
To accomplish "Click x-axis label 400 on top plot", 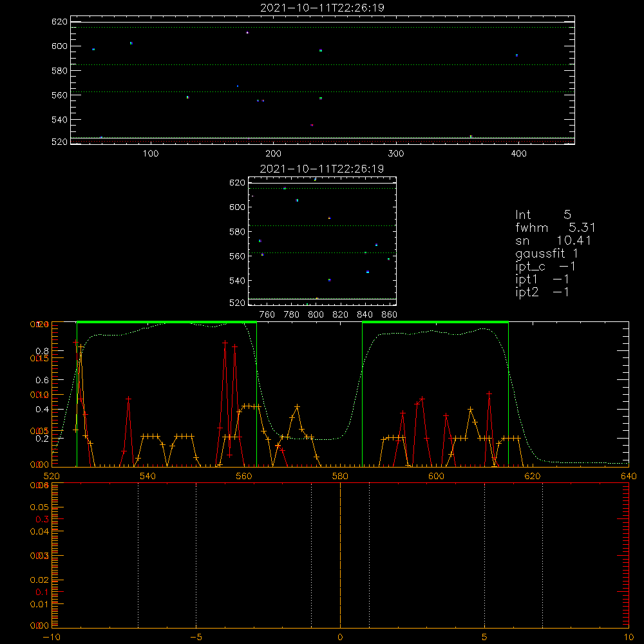I will pos(518,154).
